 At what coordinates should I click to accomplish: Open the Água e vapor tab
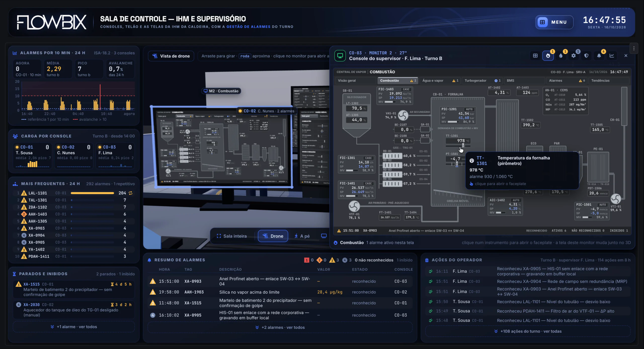tap(440, 80)
